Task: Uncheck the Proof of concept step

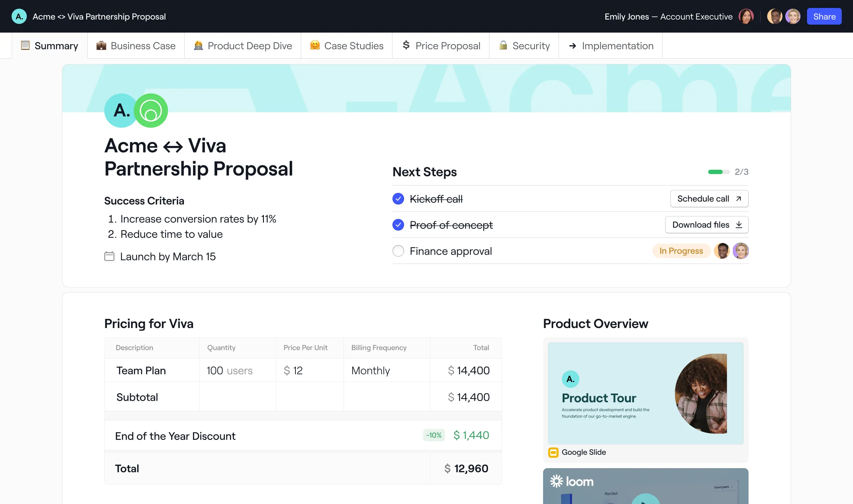Action: (398, 225)
